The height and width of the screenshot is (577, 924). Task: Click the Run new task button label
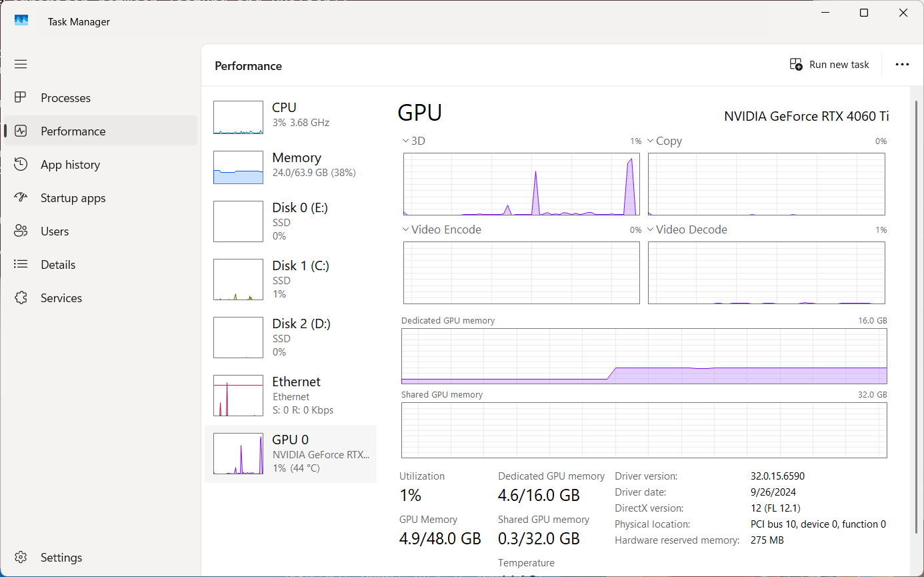point(839,65)
